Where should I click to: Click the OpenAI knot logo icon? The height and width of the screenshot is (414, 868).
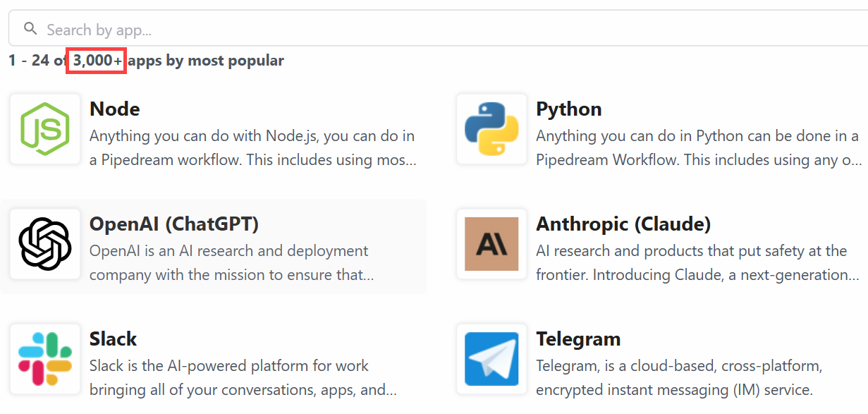(x=45, y=244)
